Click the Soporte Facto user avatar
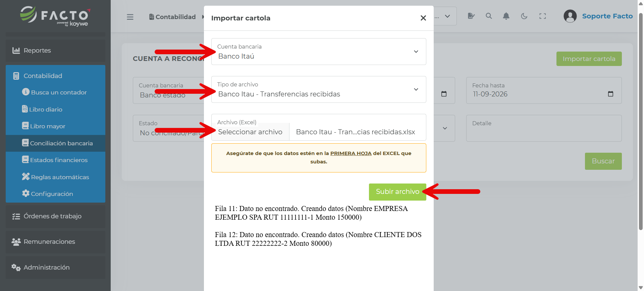The width and height of the screenshot is (644, 291). [570, 16]
